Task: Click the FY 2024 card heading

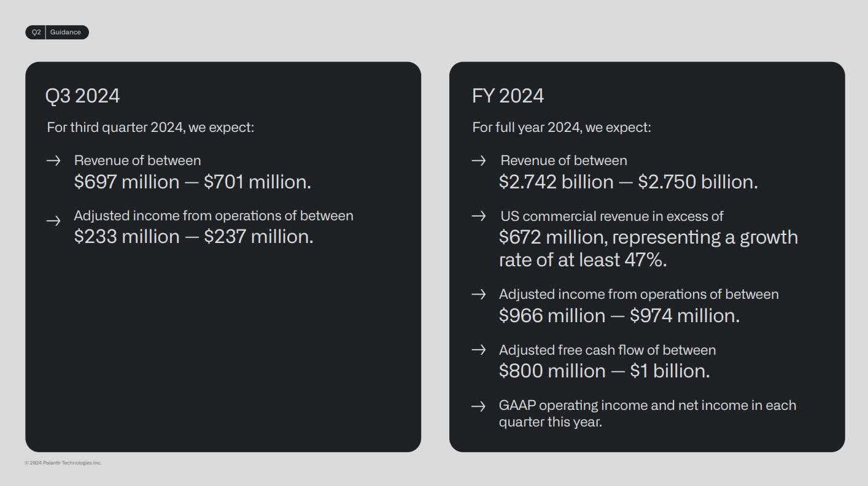Action: tap(508, 96)
